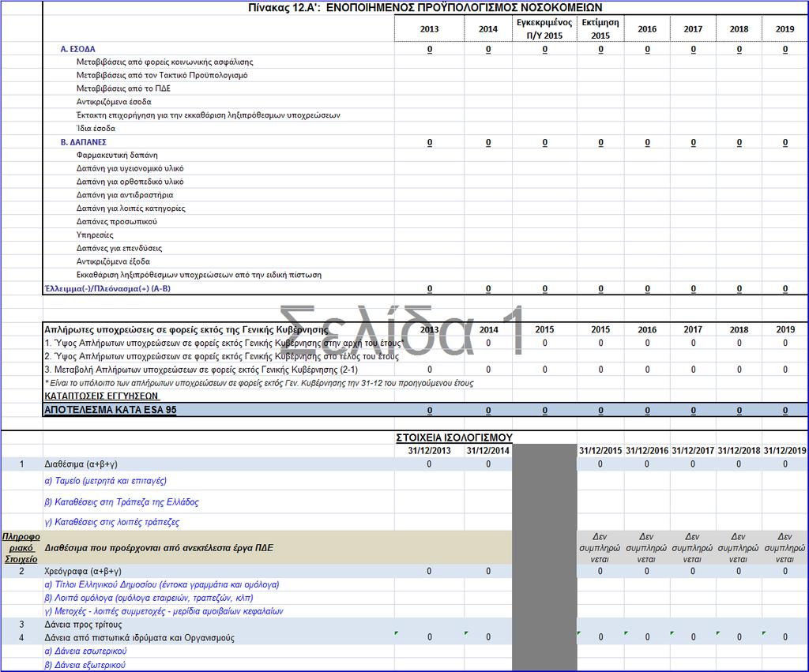Select 'Δαπάνη για ορθοπεδικό υλικό'

coord(130,182)
